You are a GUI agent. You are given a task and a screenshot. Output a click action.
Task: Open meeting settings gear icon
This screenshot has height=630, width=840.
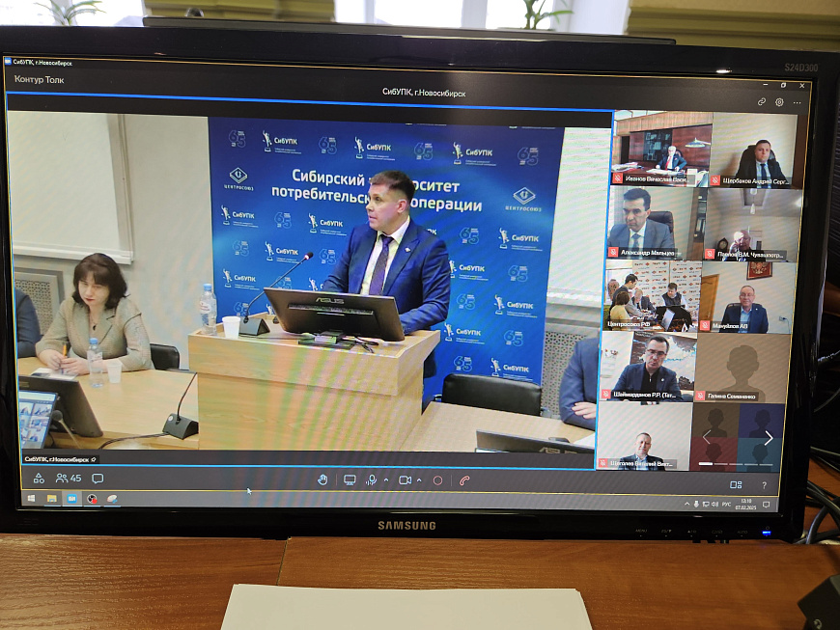click(779, 101)
